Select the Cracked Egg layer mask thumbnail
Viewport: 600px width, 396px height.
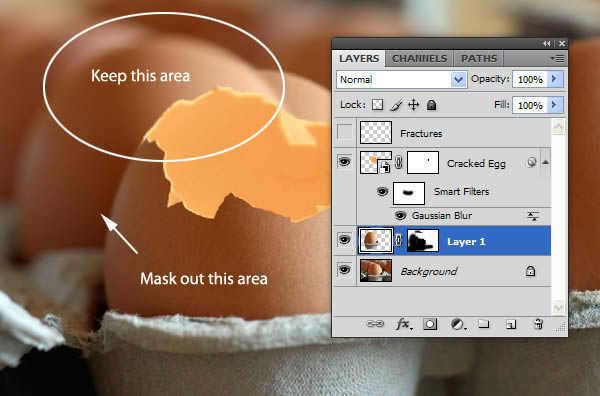(x=423, y=163)
